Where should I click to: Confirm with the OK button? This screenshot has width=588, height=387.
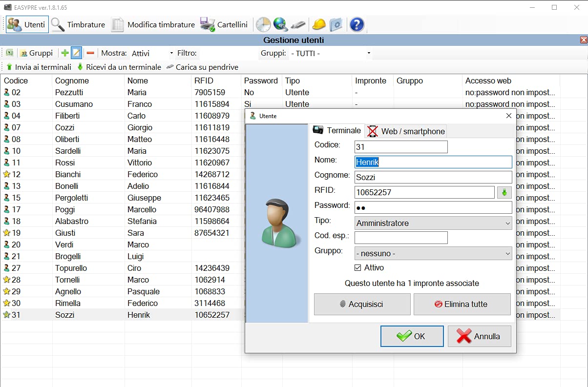pyautogui.click(x=412, y=336)
